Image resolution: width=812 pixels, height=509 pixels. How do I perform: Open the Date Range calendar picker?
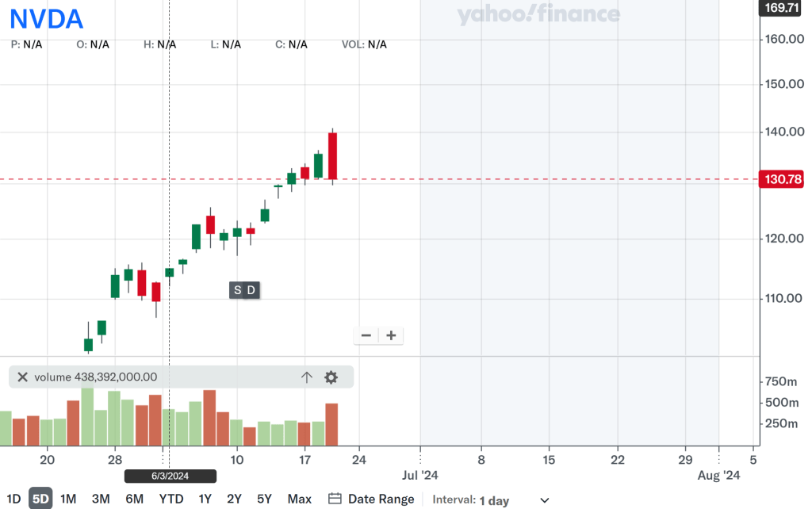(371, 499)
